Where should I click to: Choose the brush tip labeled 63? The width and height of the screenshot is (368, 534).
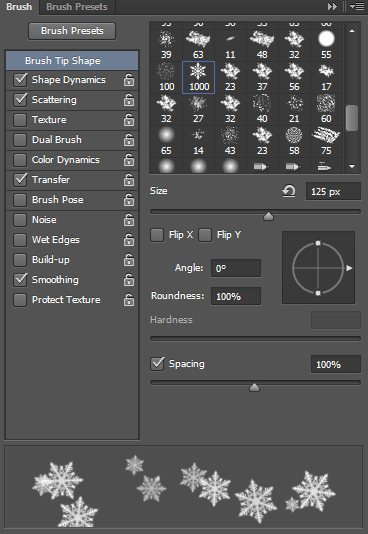[198, 45]
